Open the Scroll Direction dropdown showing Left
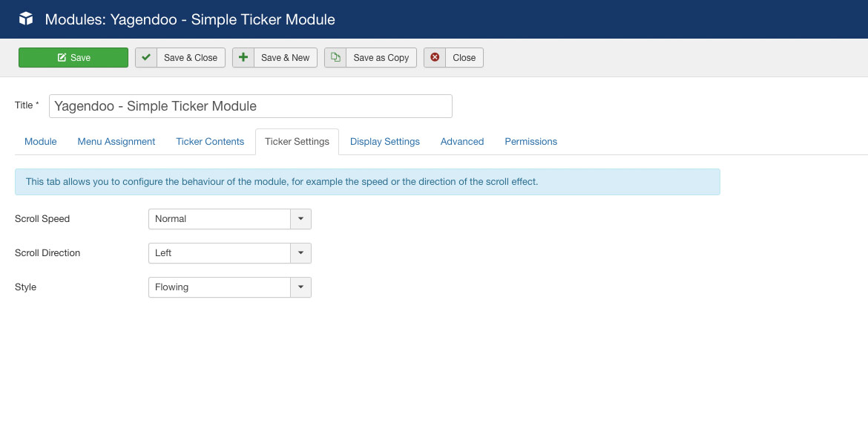868x441 pixels. coord(230,253)
